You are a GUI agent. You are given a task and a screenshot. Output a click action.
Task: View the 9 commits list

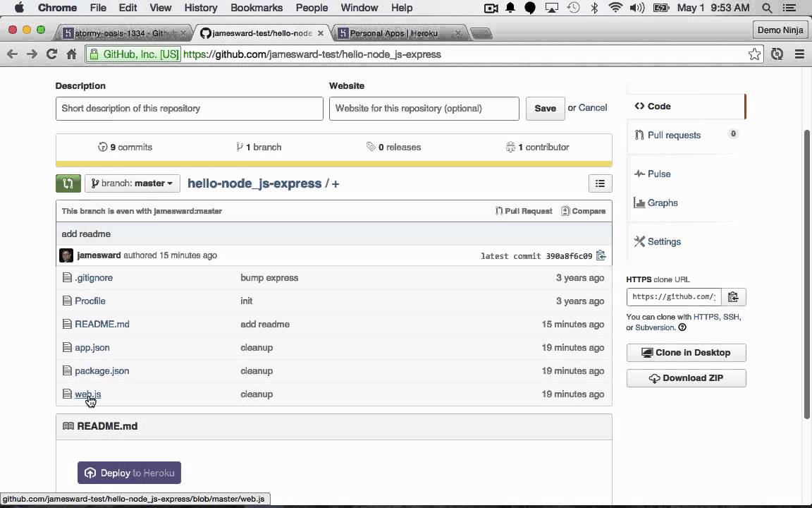[125, 147]
